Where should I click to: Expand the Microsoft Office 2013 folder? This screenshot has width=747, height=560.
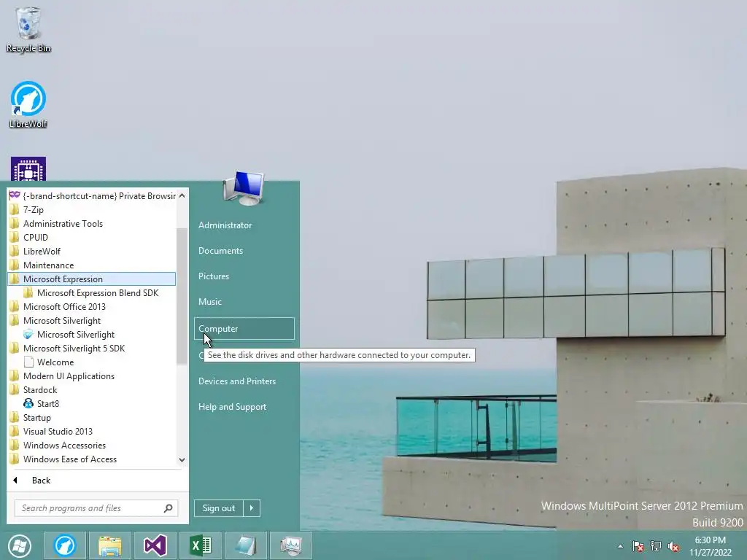click(x=92, y=307)
